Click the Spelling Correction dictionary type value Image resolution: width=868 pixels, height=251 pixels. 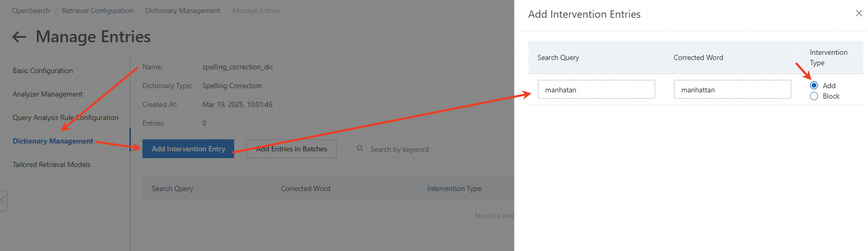point(232,86)
